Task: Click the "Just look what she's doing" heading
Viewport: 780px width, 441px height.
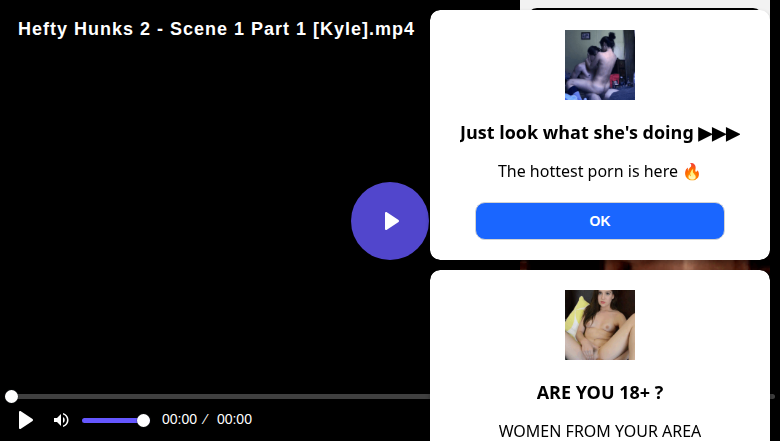Action: pos(577,133)
